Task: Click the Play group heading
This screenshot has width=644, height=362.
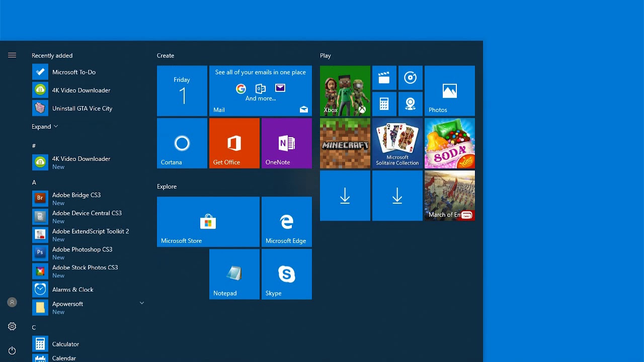Action: click(x=326, y=55)
